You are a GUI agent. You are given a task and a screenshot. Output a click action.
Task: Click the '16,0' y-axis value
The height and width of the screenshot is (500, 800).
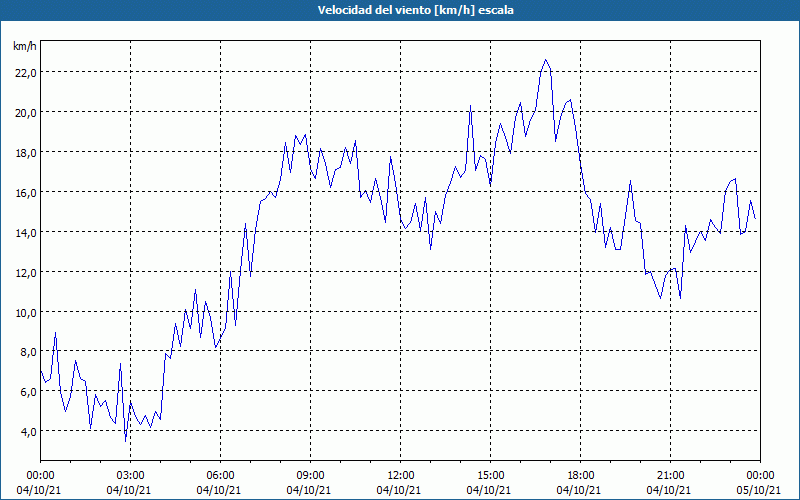[x=26, y=193]
